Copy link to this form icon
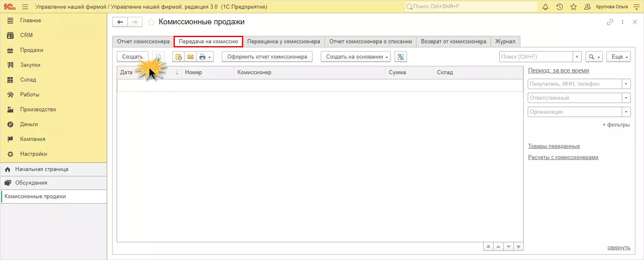Screen dimensions: 644x260 point(610,22)
